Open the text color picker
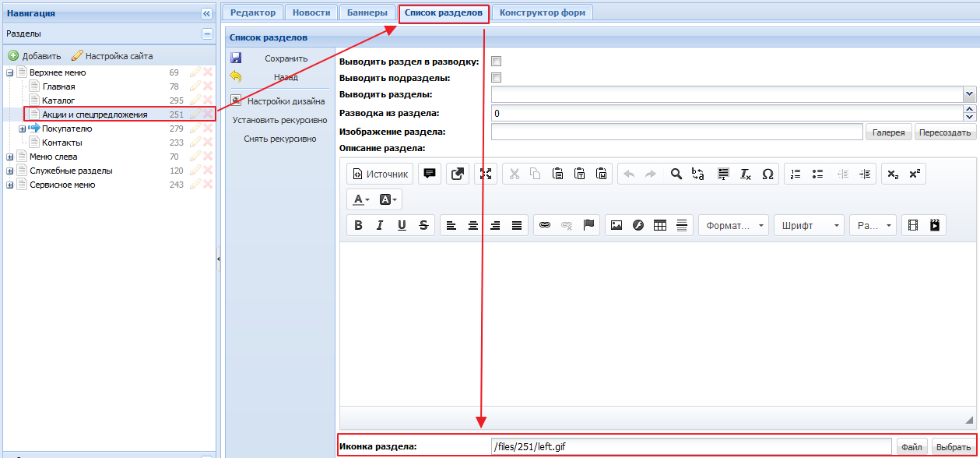 coord(361,199)
